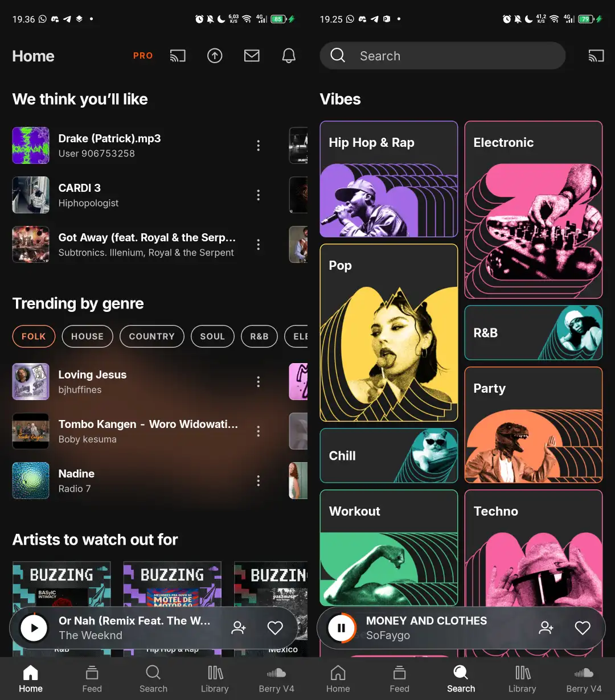Tap the Cast icon to stream music
Screen dimensions: 615x700
click(178, 55)
